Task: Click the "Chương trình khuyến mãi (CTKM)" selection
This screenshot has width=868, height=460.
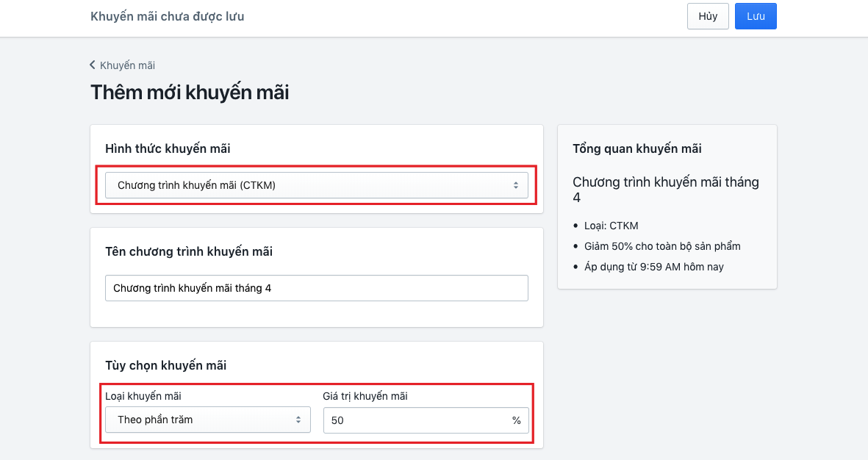Action: click(316, 185)
